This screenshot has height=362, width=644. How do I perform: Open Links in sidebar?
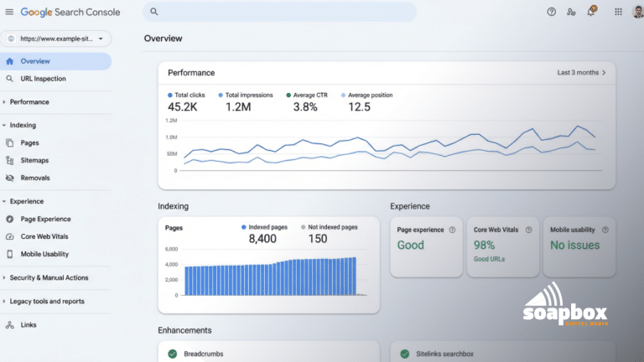[29, 324]
